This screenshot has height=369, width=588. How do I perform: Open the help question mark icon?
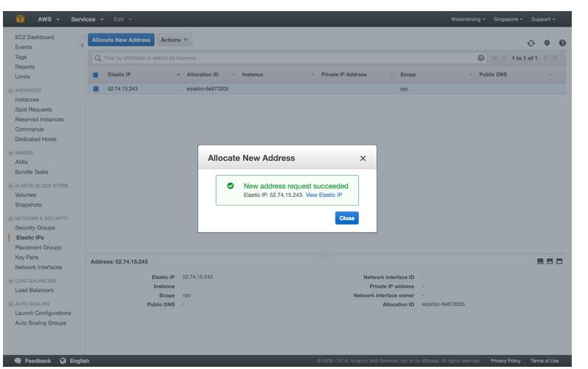562,43
